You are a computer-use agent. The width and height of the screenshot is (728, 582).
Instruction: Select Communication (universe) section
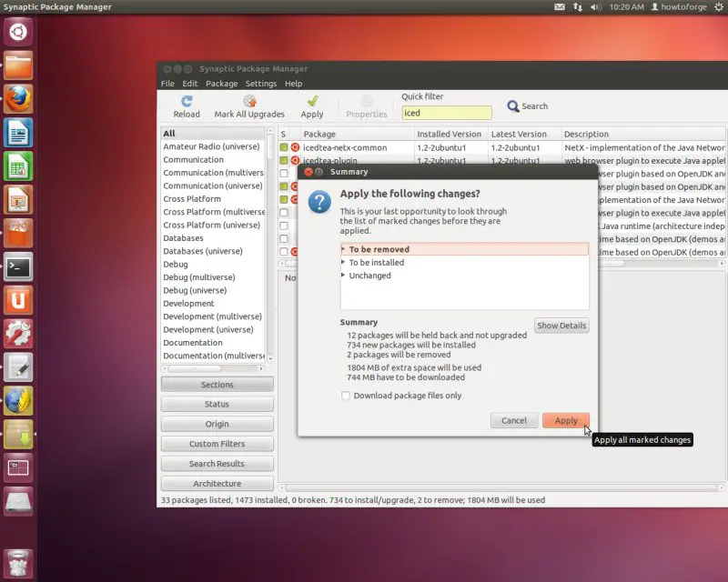(x=214, y=186)
